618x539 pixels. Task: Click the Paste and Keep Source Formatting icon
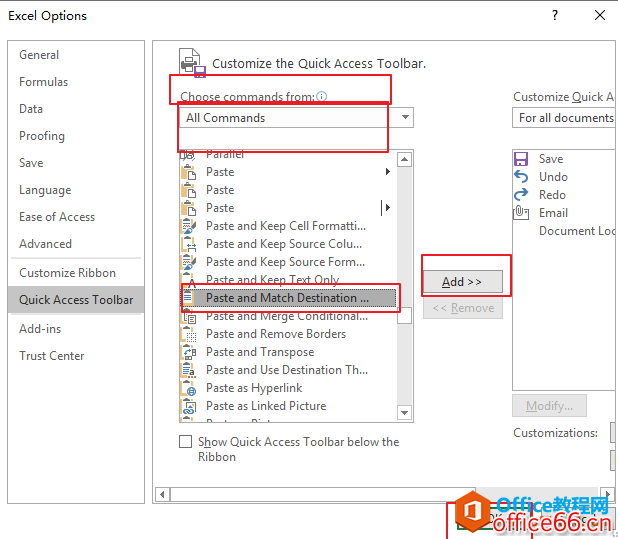188,262
